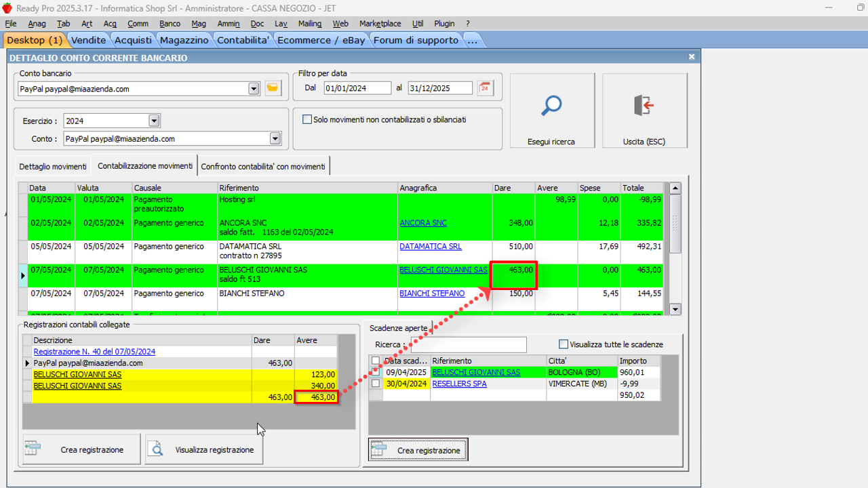The image size is (868, 488).
Task: Click the movements table scroll-up arrow
Action: 675,188
